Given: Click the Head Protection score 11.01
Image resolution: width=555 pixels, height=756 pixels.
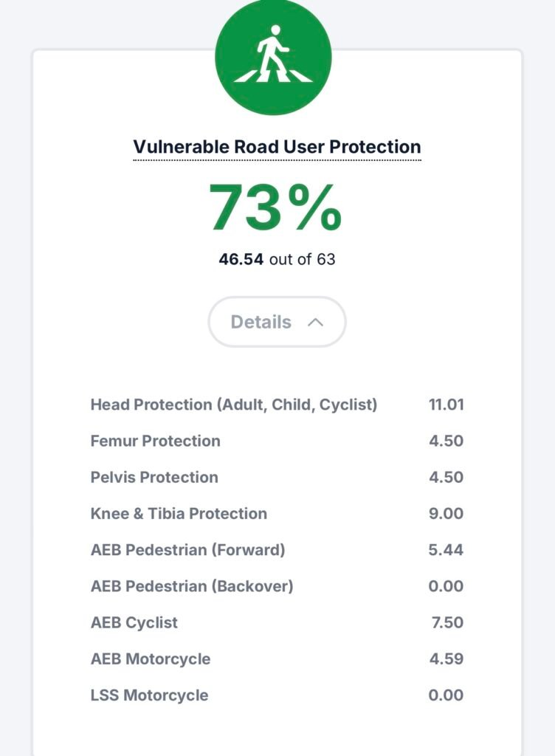Looking at the screenshot, I should (x=446, y=405).
